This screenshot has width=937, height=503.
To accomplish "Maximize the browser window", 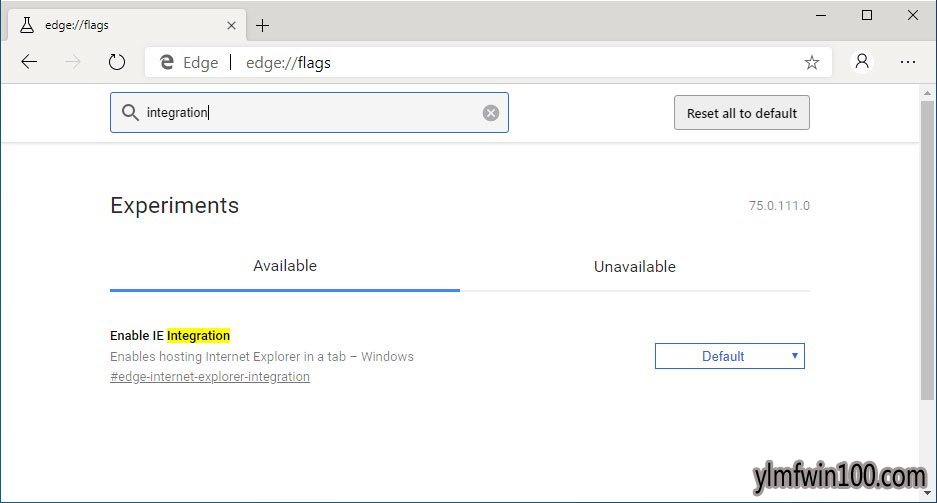I will coord(867,16).
